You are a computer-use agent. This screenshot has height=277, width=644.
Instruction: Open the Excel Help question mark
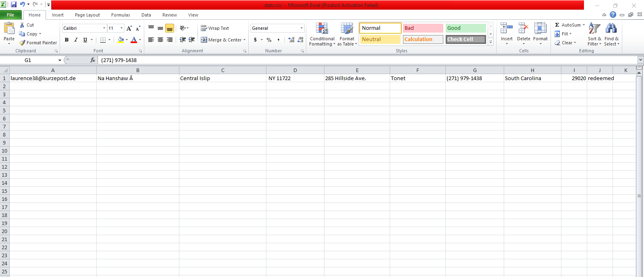613,14
